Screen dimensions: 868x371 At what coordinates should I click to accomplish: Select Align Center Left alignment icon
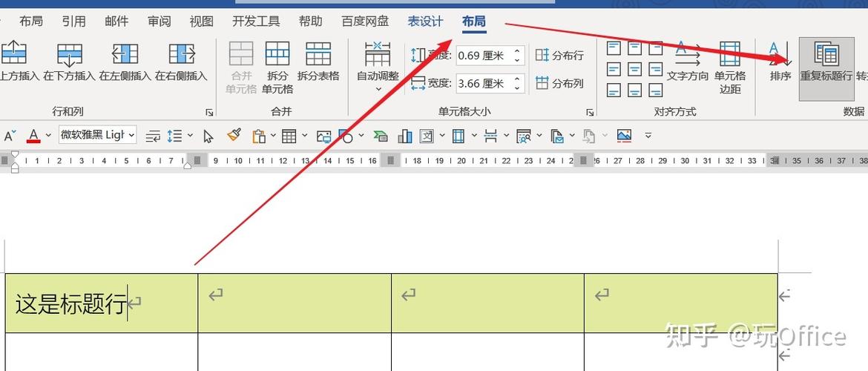pyautogui.click(x=614, y=69)
